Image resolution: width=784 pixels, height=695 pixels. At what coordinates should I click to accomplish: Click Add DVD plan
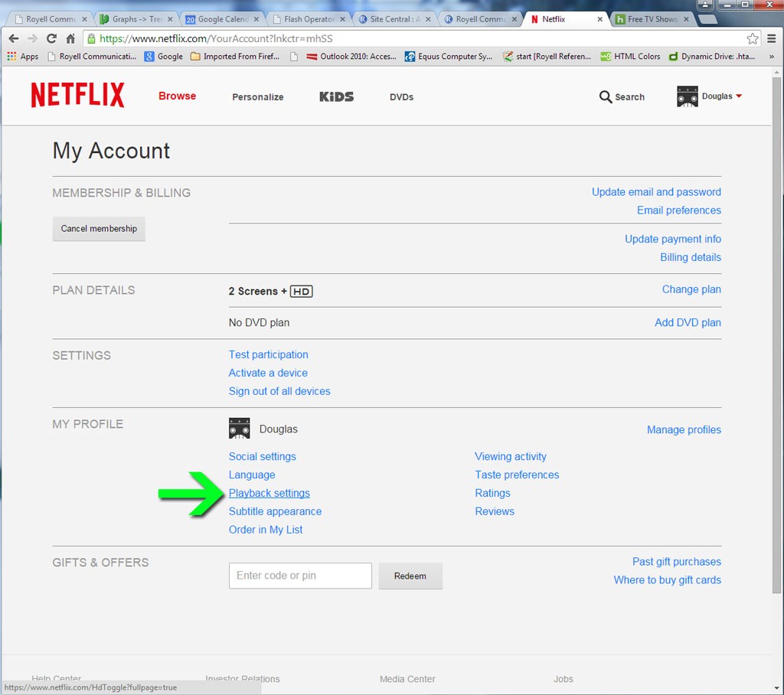688,322
